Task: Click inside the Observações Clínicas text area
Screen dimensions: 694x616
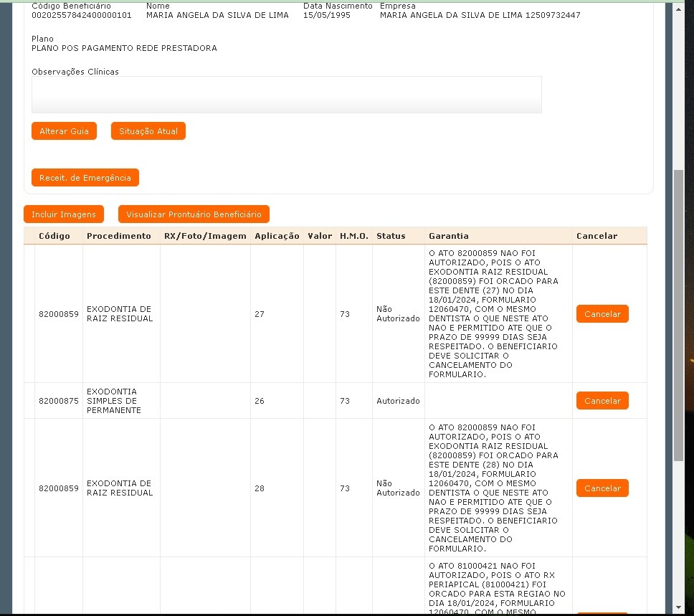Action: (x=286, y=95)
